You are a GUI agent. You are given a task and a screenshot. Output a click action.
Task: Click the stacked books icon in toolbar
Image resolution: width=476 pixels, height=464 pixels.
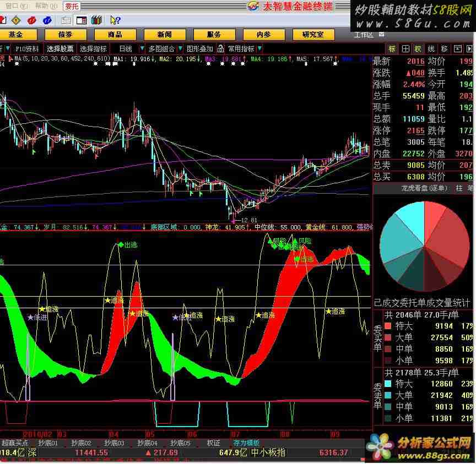point(96,20)
